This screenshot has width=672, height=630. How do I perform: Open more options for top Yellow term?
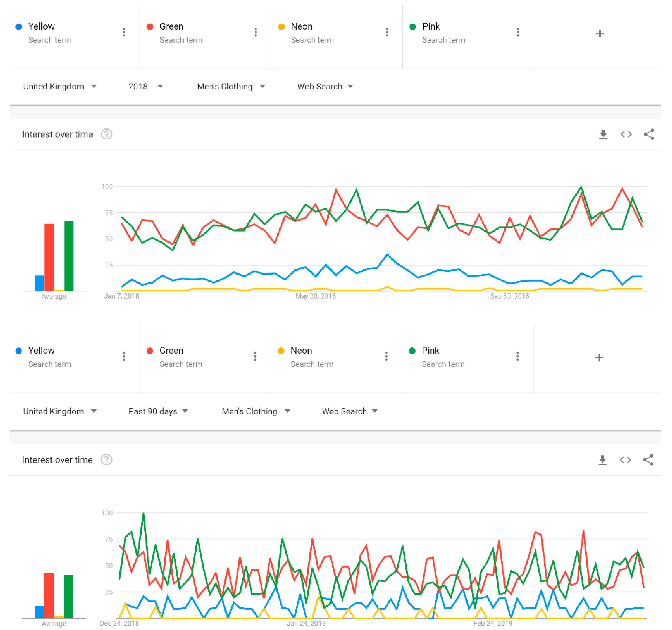pos(124,32)
